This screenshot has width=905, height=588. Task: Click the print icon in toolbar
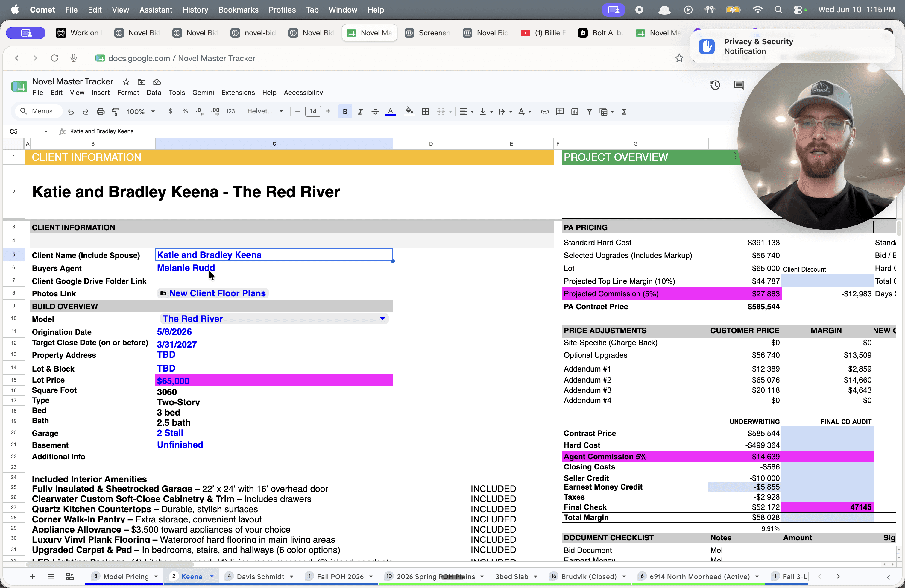point(100,111)
